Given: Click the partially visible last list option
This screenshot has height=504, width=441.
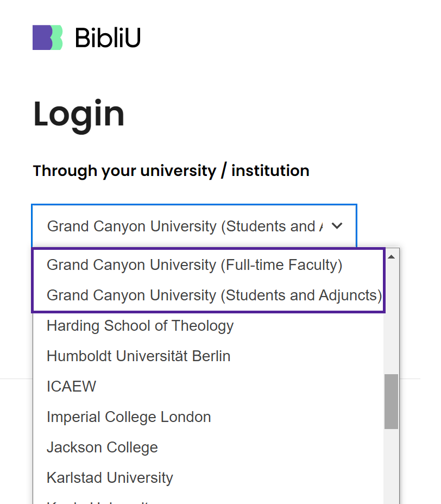Looking at the screenshot, I should coord(209,500).
